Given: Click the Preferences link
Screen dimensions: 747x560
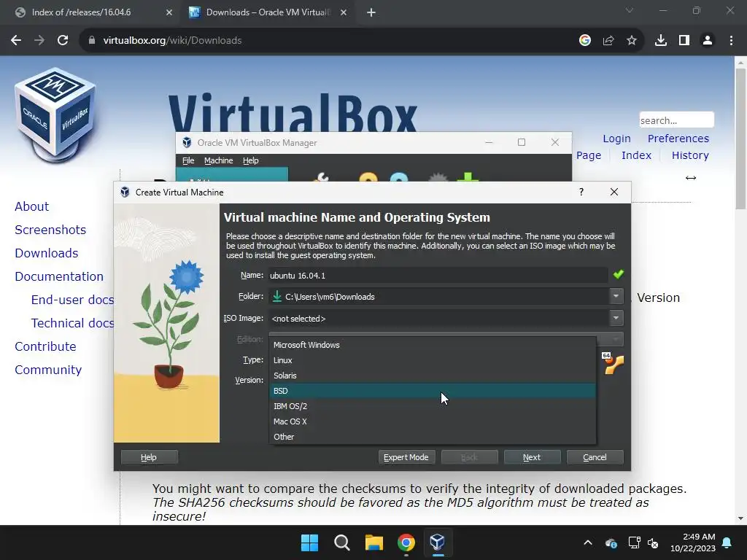Looking at the screenshot, I should (x=678, y=139).
